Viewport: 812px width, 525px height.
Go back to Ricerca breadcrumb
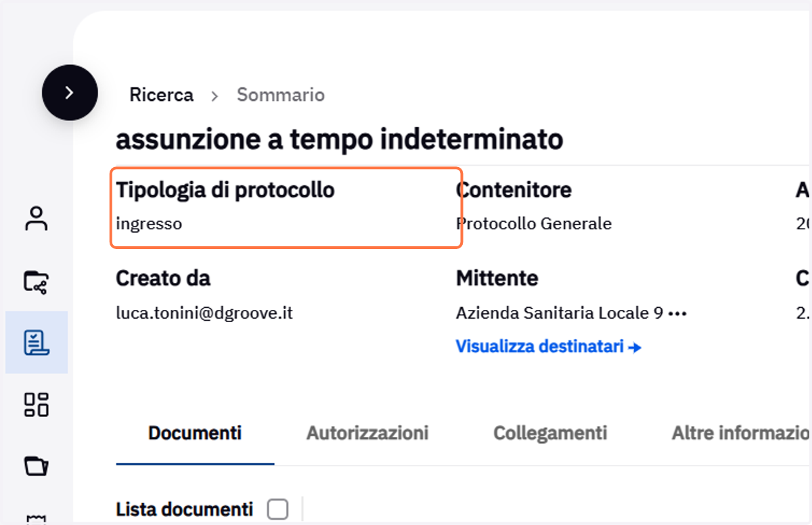point(161,95)
